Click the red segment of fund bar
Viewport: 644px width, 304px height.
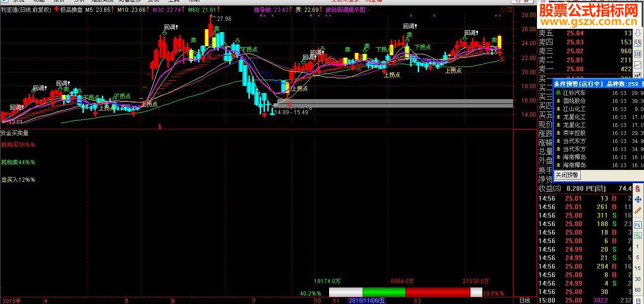[438, 292]
